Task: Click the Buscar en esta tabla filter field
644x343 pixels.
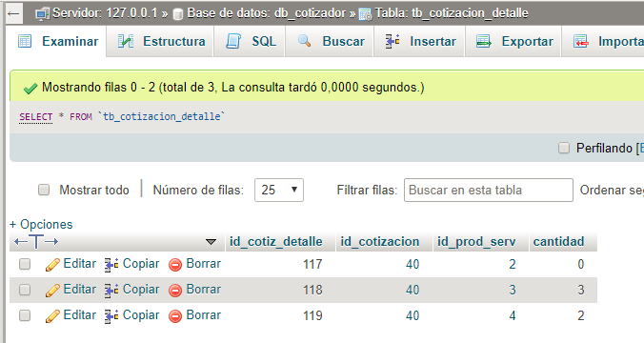Action: pos(489,191)
